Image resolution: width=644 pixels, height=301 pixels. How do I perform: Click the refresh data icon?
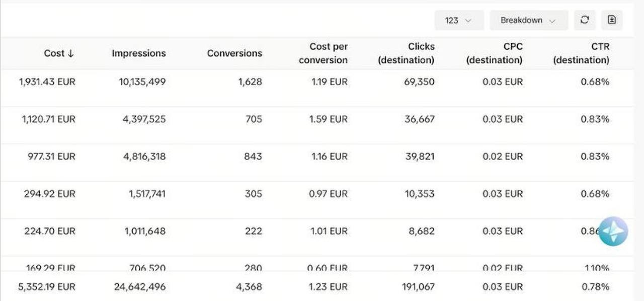click(x=585, y=20)
